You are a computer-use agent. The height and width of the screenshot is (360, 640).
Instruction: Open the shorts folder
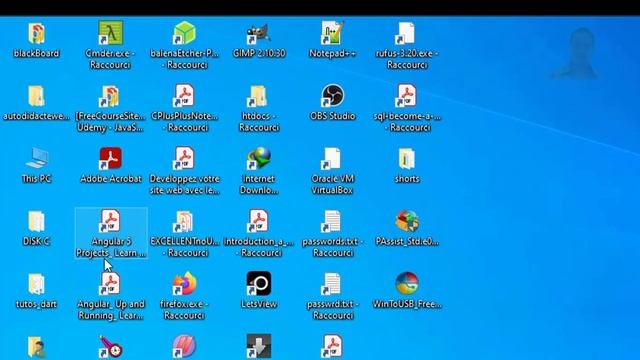point(407,159)
